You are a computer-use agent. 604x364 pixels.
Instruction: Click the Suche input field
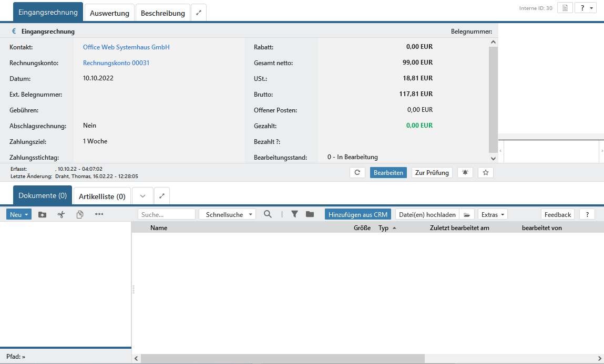pos(166,214)
